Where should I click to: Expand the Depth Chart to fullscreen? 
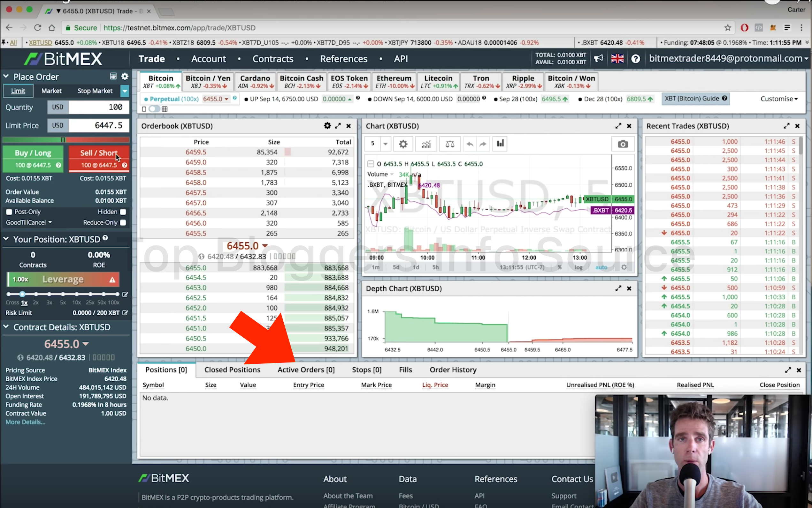point(618,288)
